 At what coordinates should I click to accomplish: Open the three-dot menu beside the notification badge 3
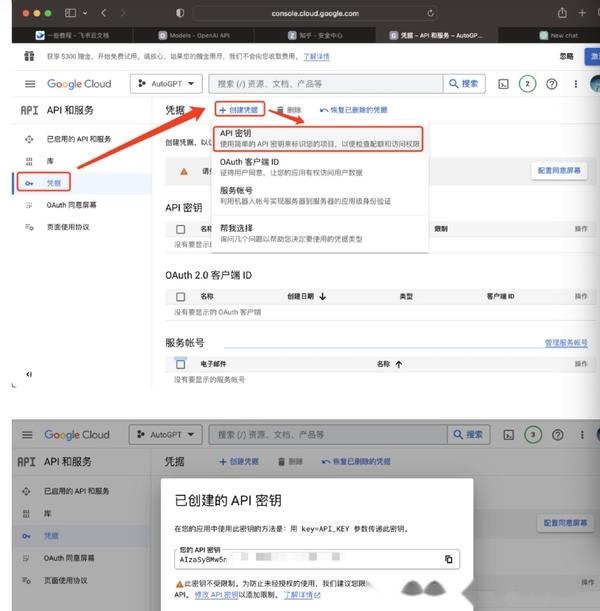click(x=582, y=434)
